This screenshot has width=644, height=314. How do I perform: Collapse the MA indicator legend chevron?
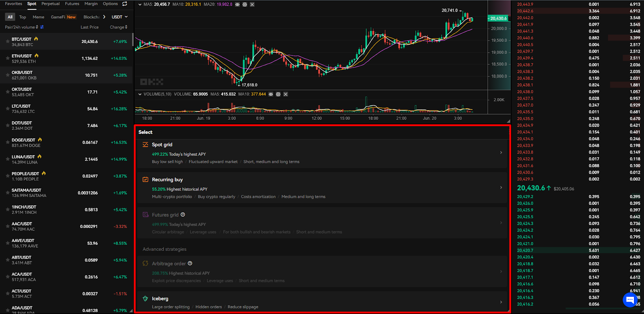pos(140,4)
